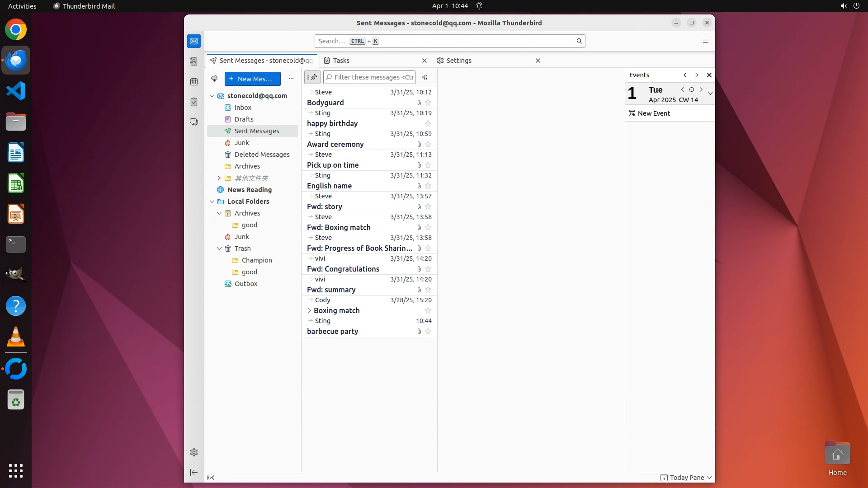Click the New Message button
Viewport: 868px width, 488px height.
(x=252, y=79)
